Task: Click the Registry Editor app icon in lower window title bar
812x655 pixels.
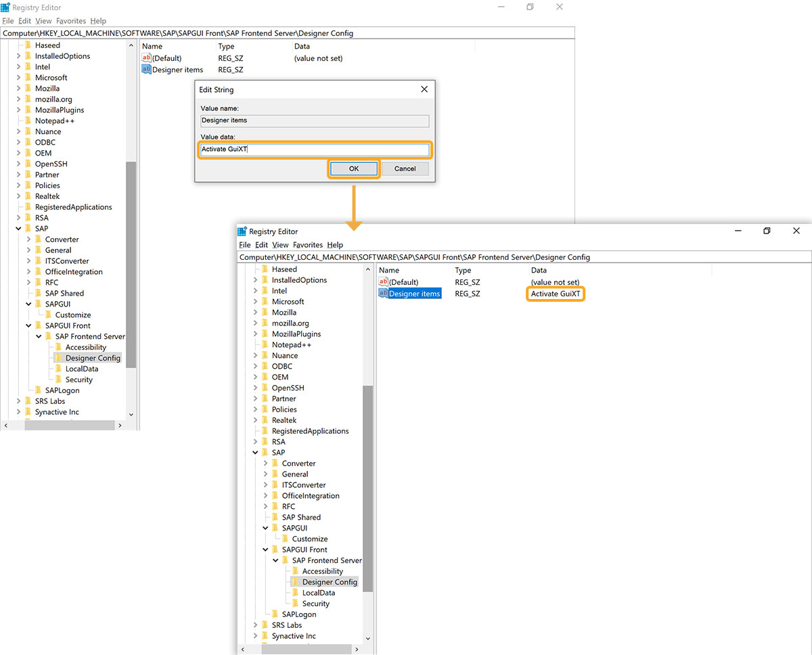Action: (242, 231)
